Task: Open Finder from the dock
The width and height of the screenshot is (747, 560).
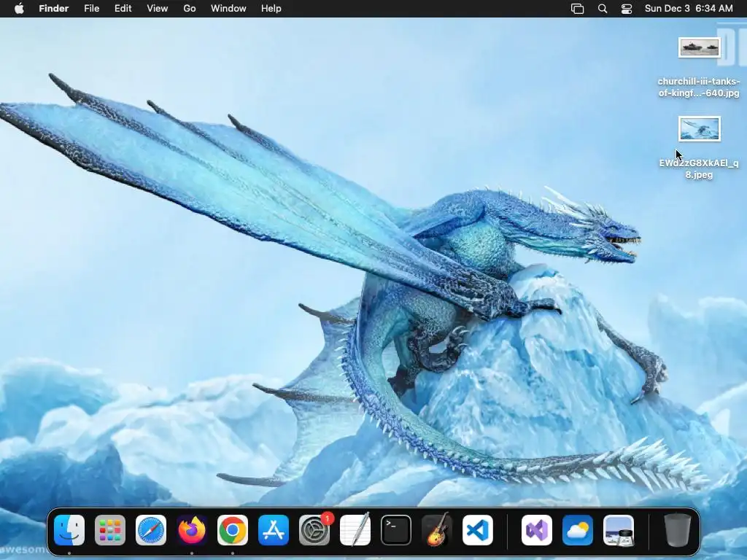Action: tap(69, 530)
